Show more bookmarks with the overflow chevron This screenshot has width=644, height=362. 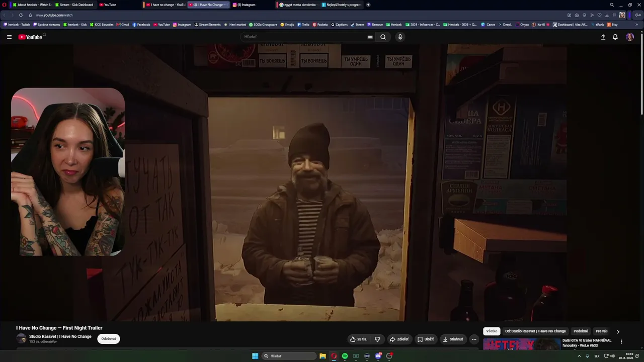point(636,24)
